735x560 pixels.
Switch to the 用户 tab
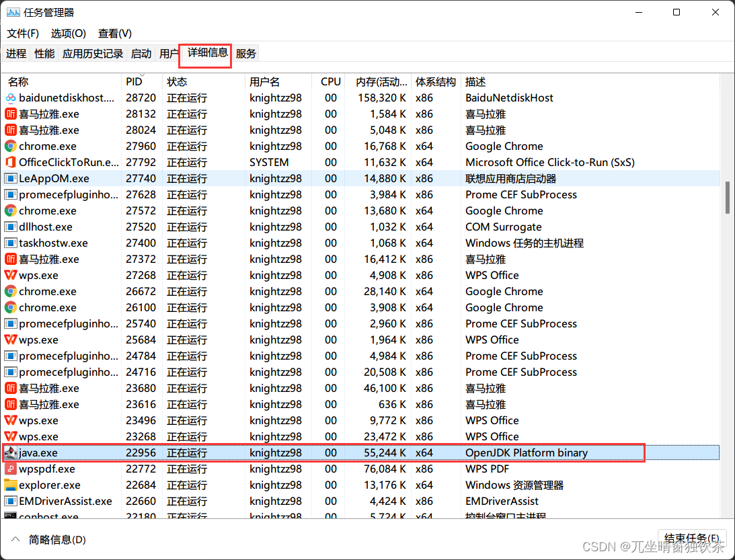[168, 53]
